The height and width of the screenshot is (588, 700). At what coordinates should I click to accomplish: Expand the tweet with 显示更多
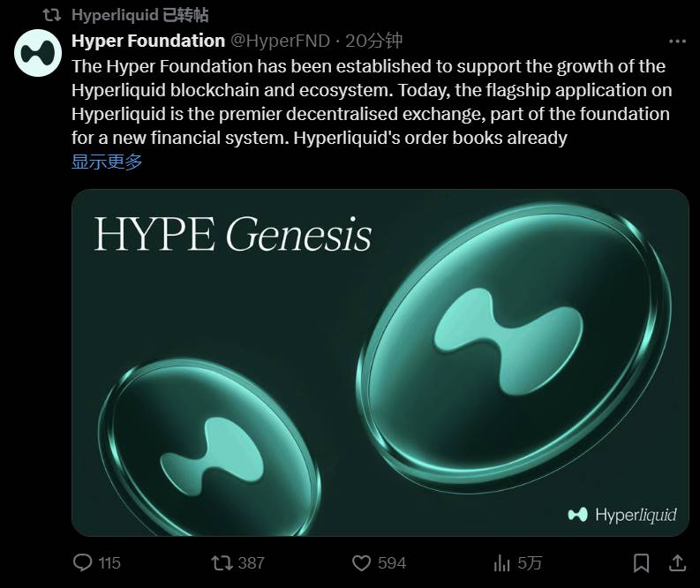107,162
